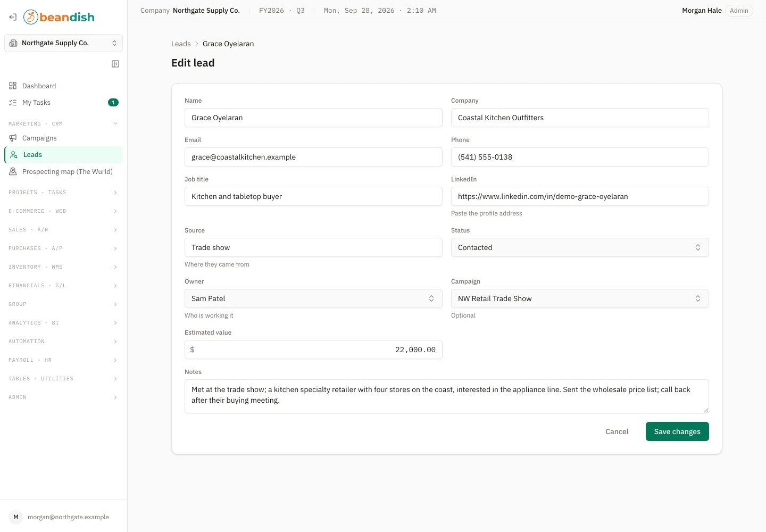Click the Leads breadcrumb link

click(181, 44)
